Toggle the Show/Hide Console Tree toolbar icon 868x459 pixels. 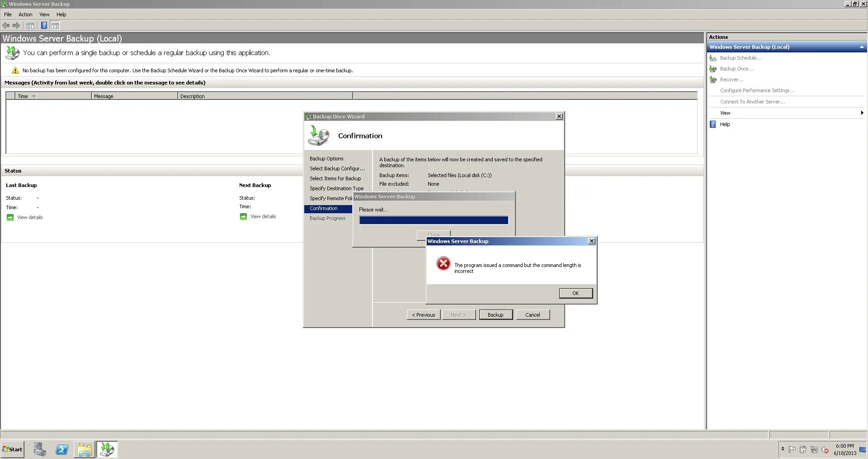pos(30,26)
